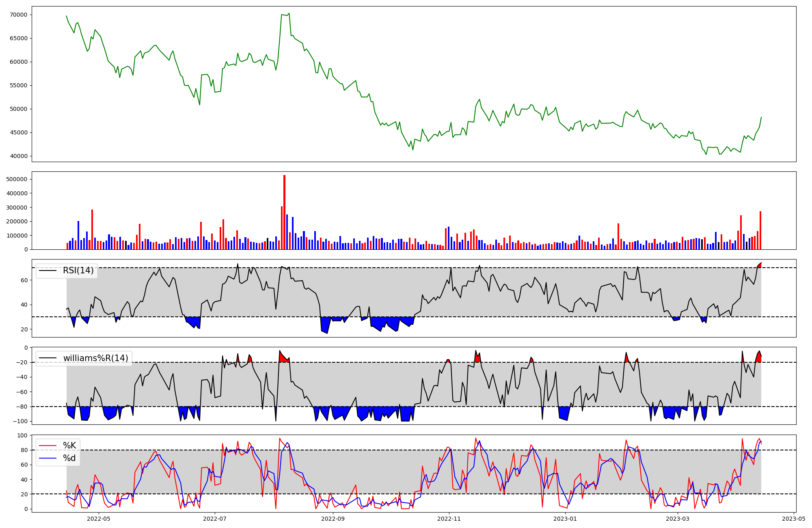Click the tallest red volume bar
This screenshot has height=528, width=812.
(284, 211)
